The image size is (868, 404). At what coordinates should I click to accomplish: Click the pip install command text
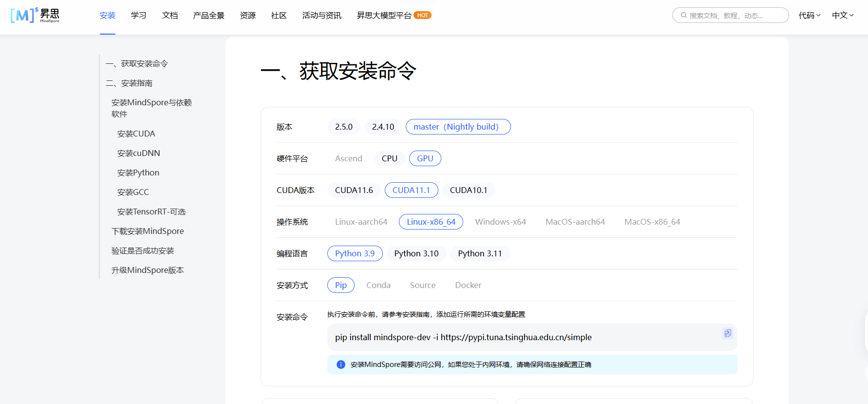click(x=463, y=337)
